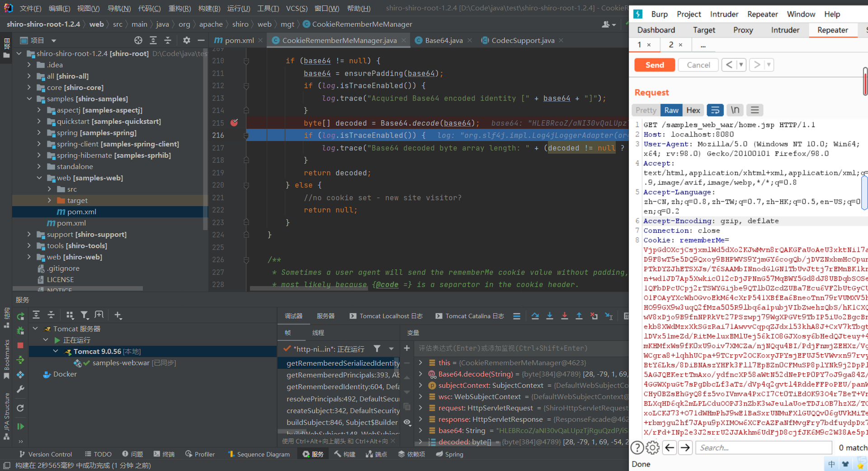Click Step Over in the debugger toolbar
Image resolution: width=868 pixels, height=471 pixels.
click(x=535, y=316)
